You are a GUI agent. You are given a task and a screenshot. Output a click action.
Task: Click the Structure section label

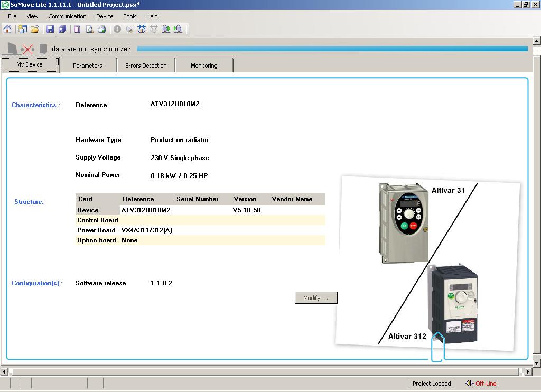(29, 201)
